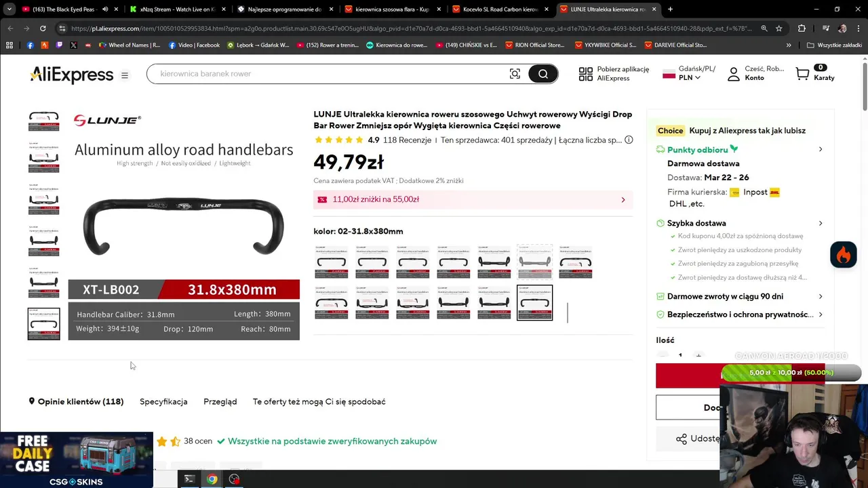The image size is (868, 488).
Task: Open the Specyfikacja section tab
Action: click(163, 401)
